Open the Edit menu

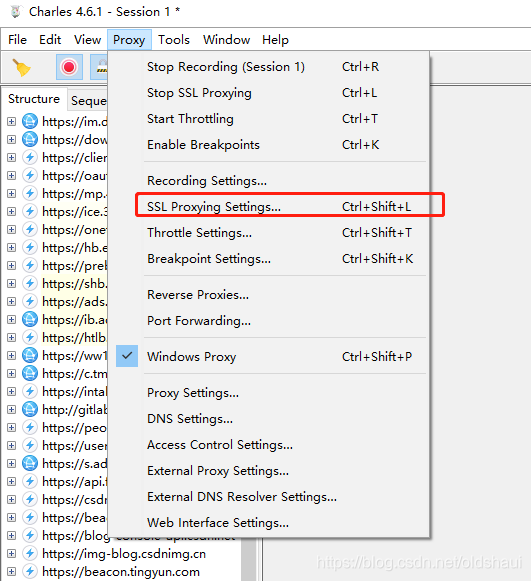point(50,40)
